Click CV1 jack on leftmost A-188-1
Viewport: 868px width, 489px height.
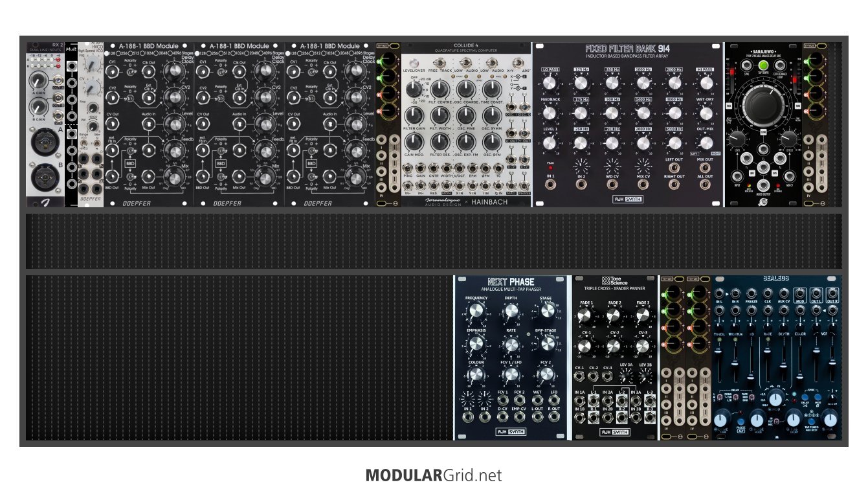point(113,73)
